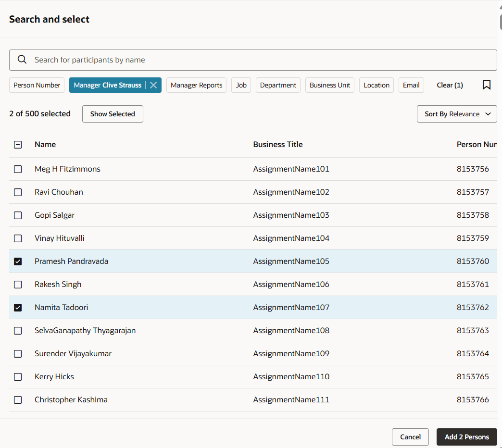The height and width of the screenshot is (448, 502).
Task: Click the Name column header
Action: click(x=45, y=144)
